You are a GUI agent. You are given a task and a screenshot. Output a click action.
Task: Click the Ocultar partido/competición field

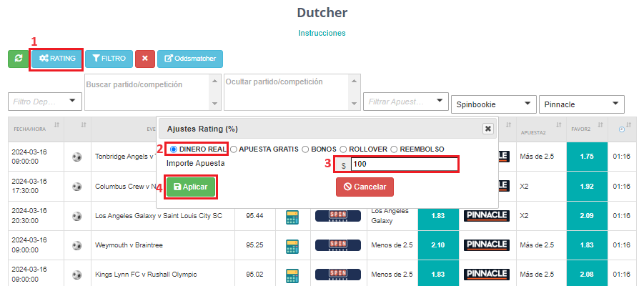292,92
